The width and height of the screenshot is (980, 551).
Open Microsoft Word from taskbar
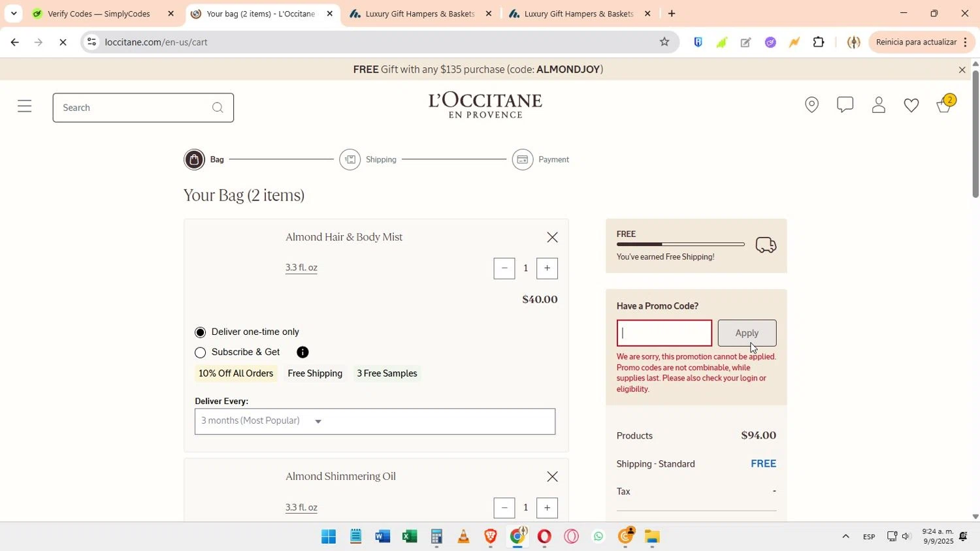[383, 537]
